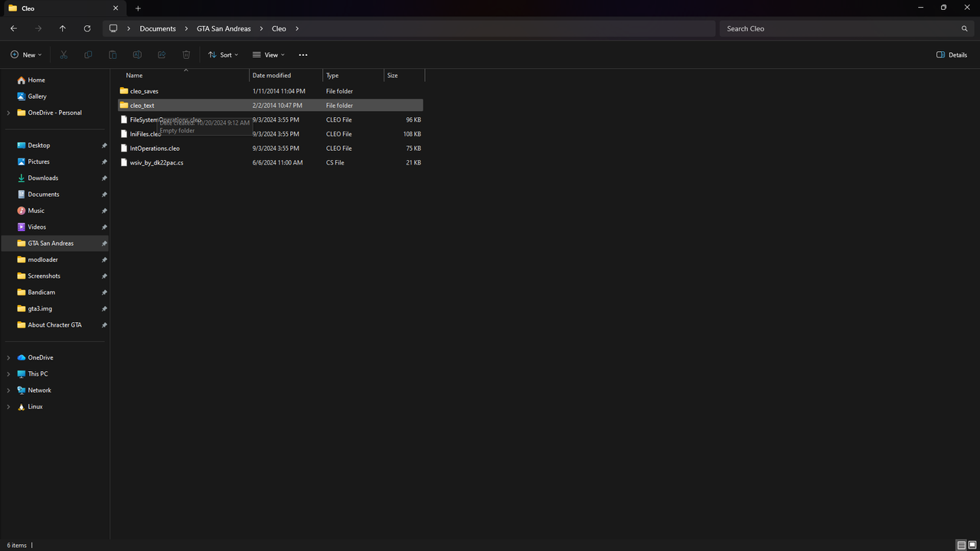Unpin gta3.img using its pin icon
The width and height of the screenshot is (980, 551).
(x=104, y=308)
